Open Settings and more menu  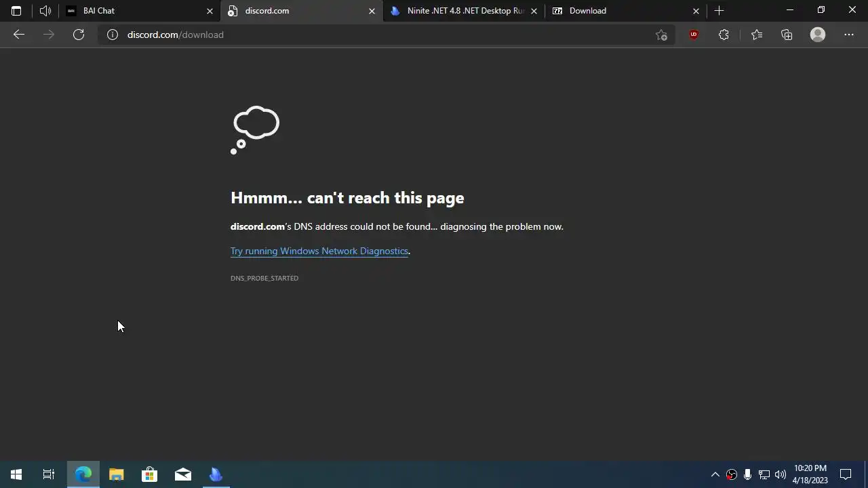point(849,35)
